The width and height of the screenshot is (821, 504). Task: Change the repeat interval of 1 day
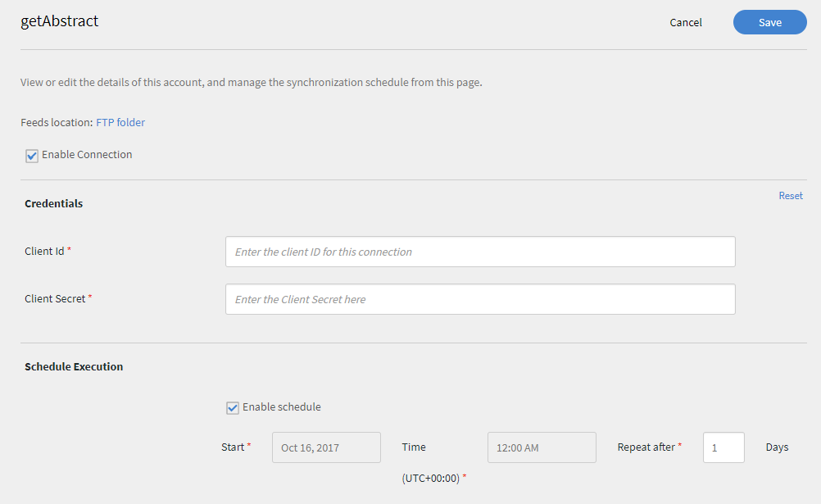[x=723, y=447]
